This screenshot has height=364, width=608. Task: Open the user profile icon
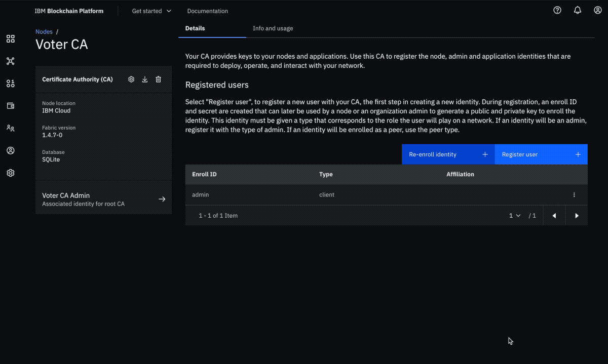(598, 10)
